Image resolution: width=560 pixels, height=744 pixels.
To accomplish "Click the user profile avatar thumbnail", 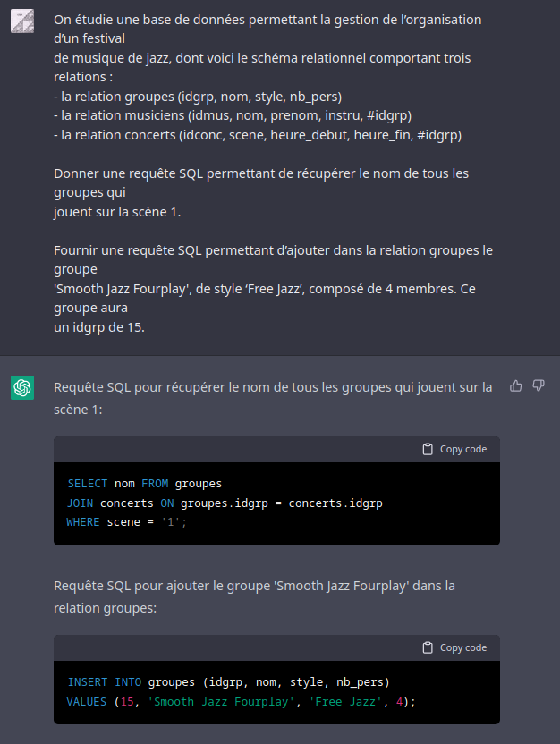I will 22,21.
